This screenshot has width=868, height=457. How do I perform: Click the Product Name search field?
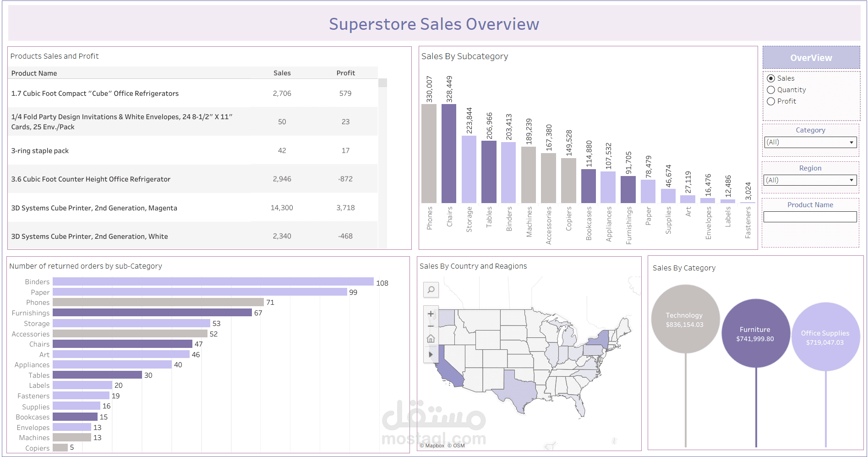tap(810, 217)
